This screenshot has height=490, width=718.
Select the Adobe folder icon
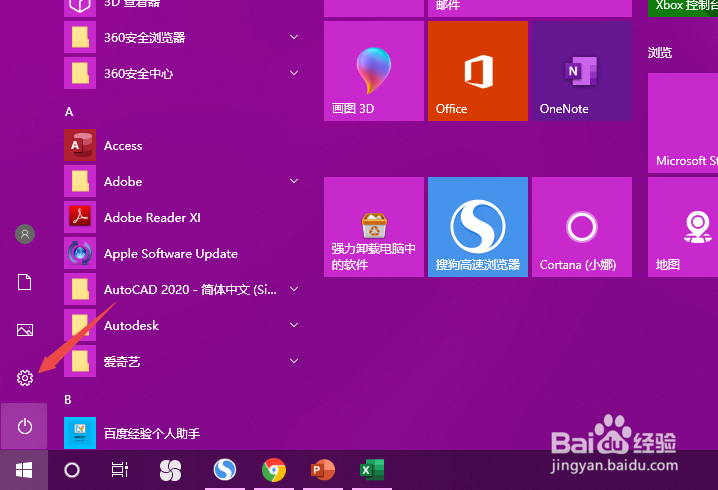point(80,181)
